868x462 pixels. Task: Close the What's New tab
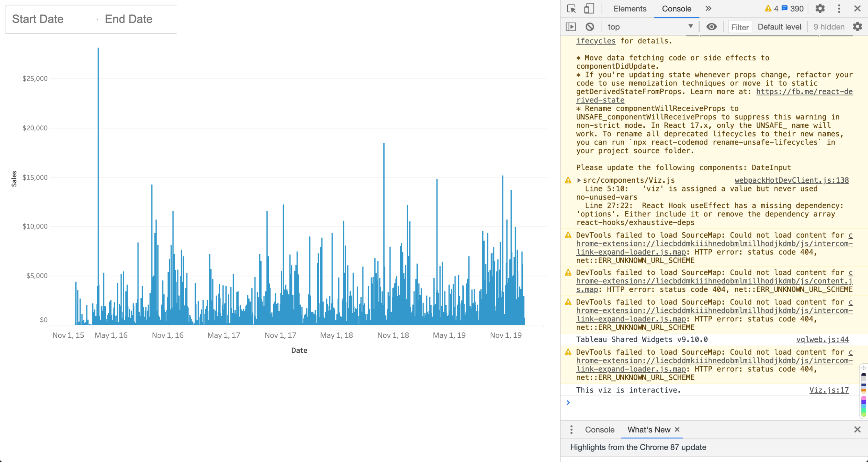pos(677,430)
